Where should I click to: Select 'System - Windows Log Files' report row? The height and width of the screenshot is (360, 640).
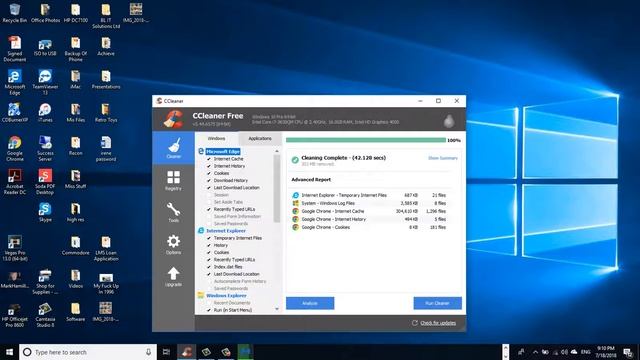369,203
